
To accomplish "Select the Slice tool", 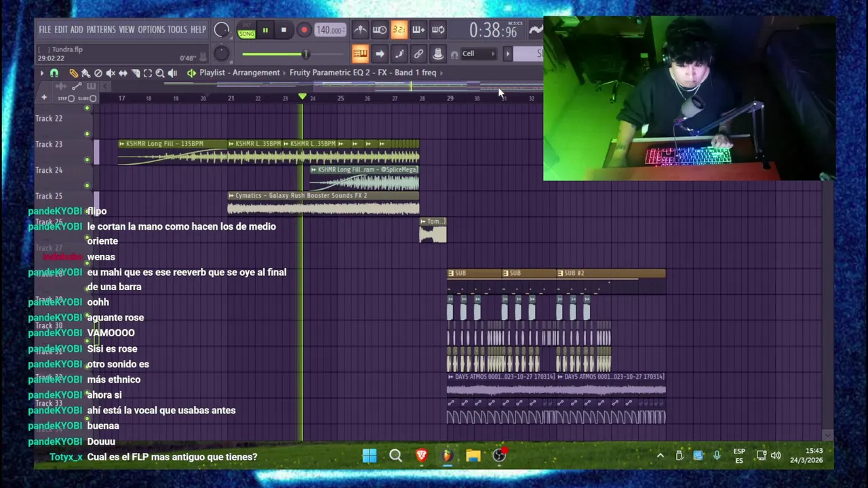I will [x=135, y=73].
